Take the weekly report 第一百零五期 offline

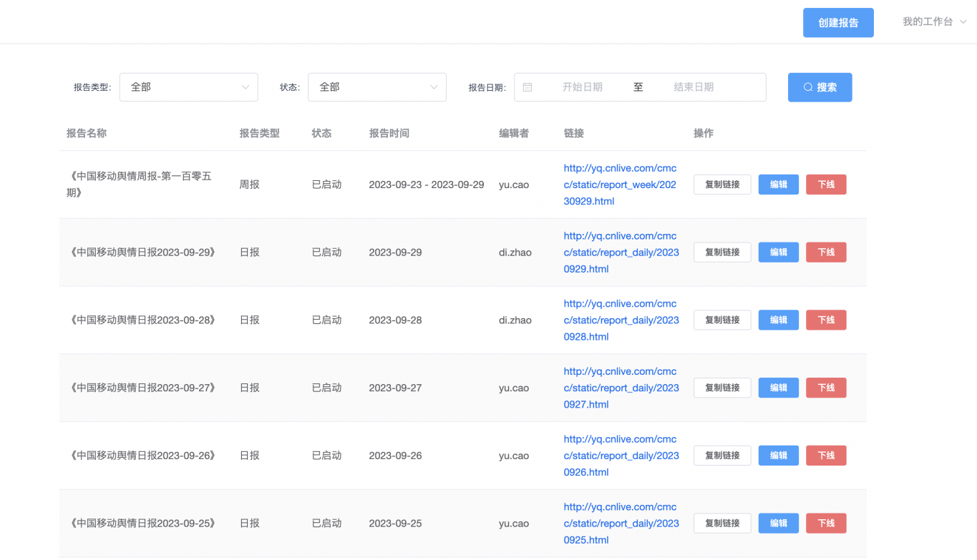(x=826, y=185)
